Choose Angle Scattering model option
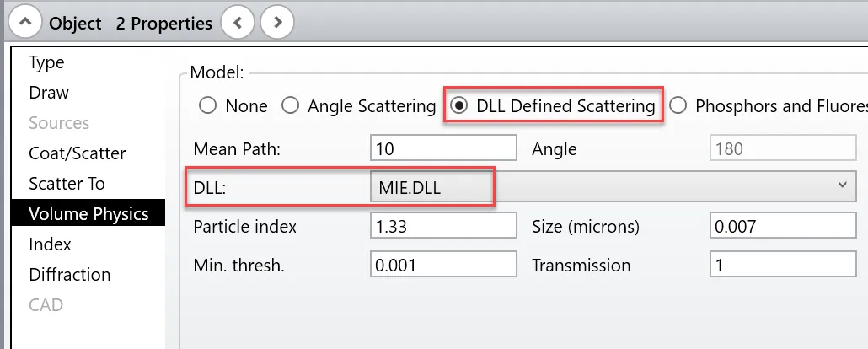Viewport: 868px width, 349px height. (x=291, y=106)
